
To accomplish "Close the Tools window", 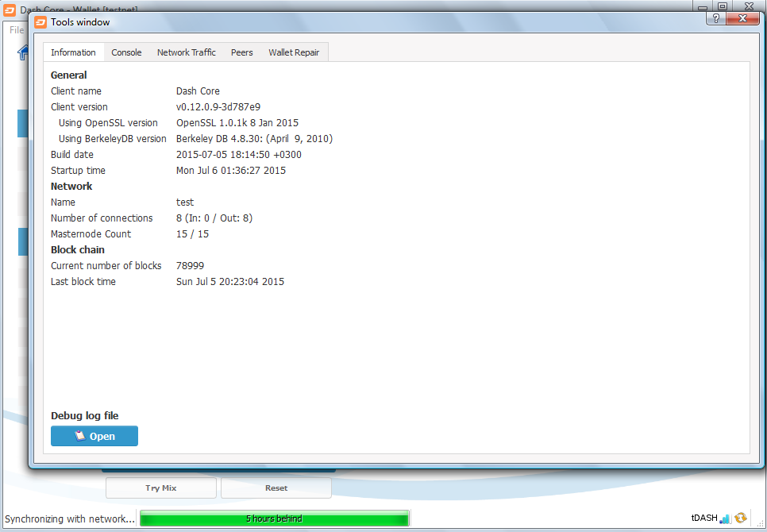I will [742, 18].
